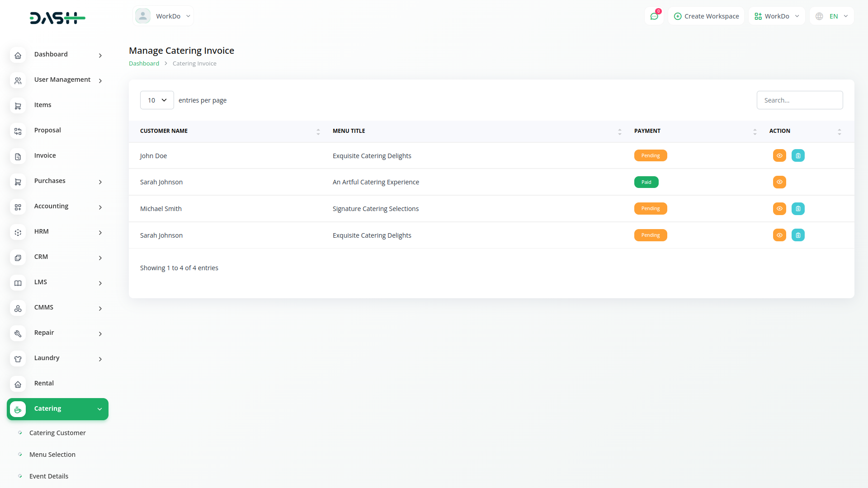View Michael Smith's invoice eye icon
Screen dimensions: 868x488
pyautogui.click(x=779, y=209)
